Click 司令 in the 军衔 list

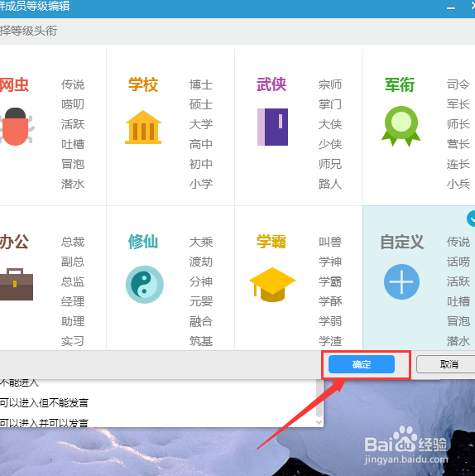[x=458, y=84]
